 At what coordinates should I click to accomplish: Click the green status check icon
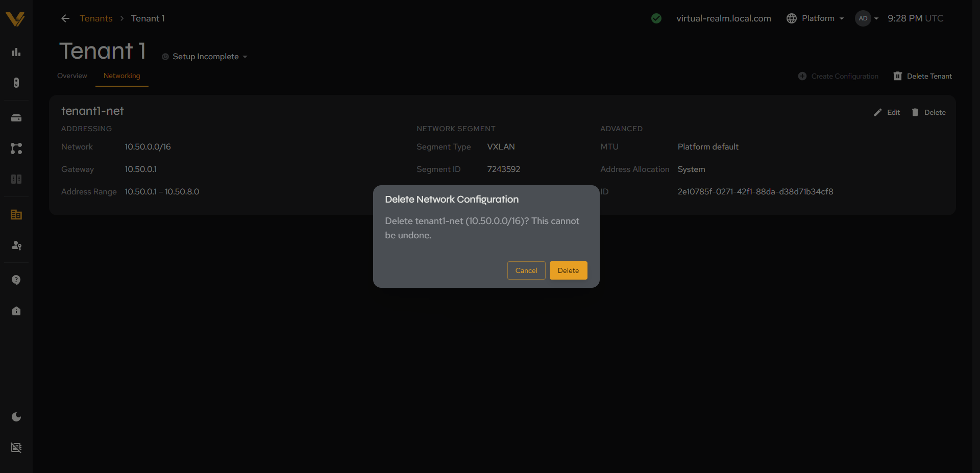(656, 18)
